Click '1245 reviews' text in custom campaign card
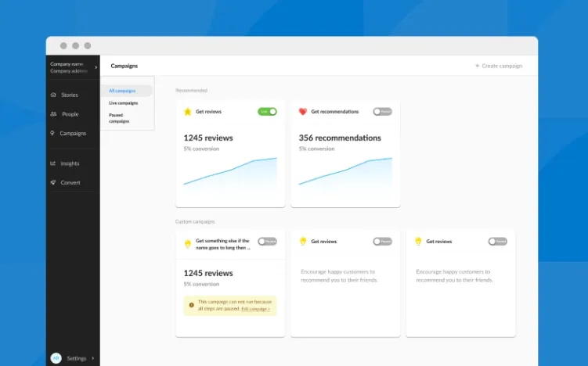Viewport: 588px width, 366px height. [208, 273]
